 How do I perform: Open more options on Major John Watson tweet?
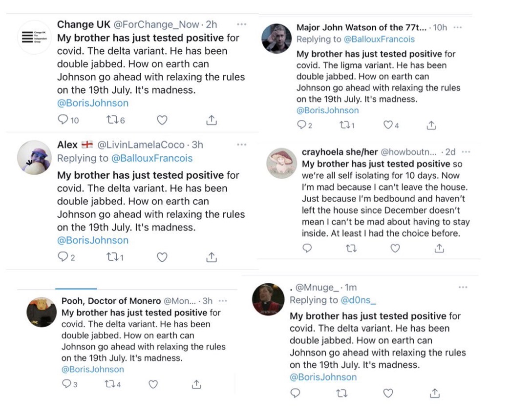(457, 27)
